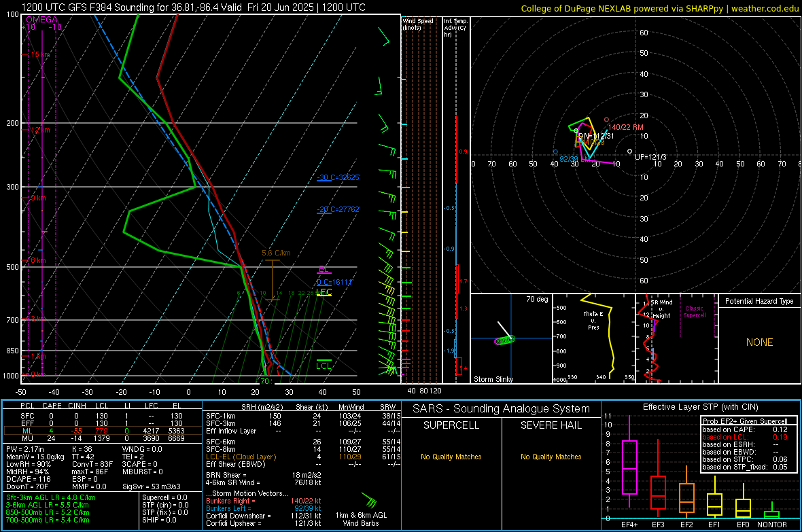The image size is (802, 532).
Task: Select the 'MU' parcel row
Action: coord(102,438)
